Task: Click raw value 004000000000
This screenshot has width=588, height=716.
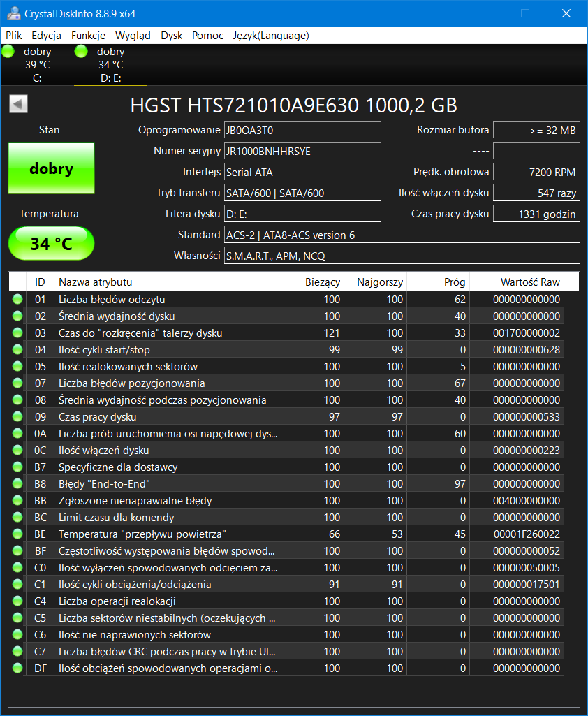Action: [x=527, y=500]
